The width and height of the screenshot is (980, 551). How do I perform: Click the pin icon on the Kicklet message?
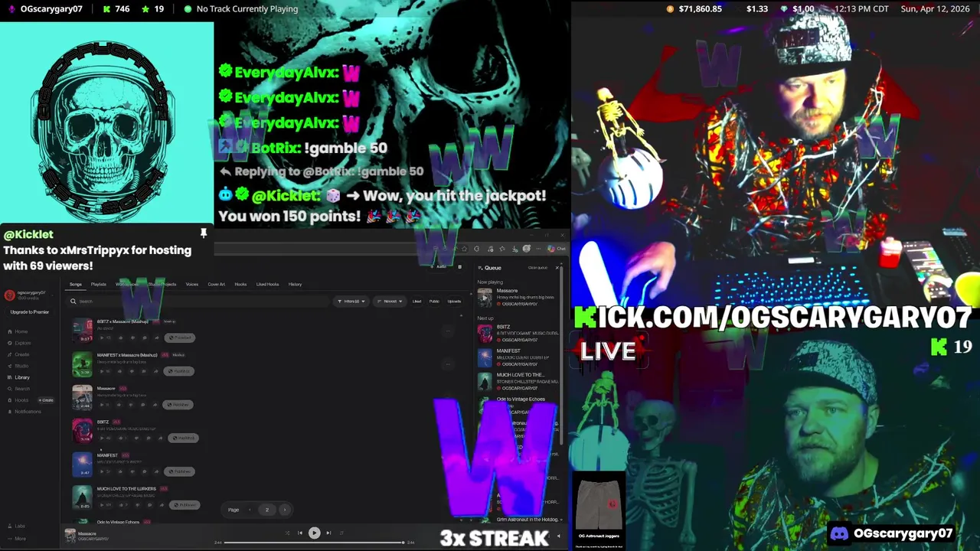point(204,233)
